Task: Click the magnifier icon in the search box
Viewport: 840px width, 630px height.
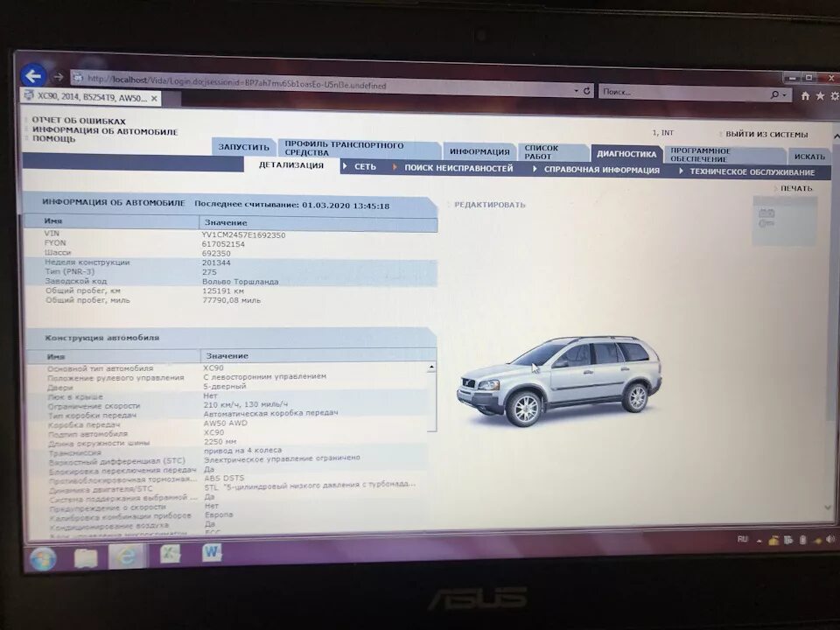Action: pos(774,94)
